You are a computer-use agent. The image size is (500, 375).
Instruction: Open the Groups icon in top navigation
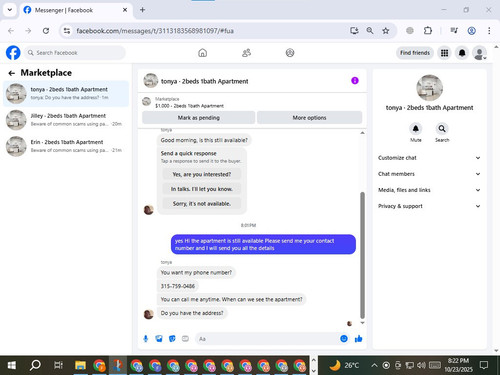click(x=290, y=53)
